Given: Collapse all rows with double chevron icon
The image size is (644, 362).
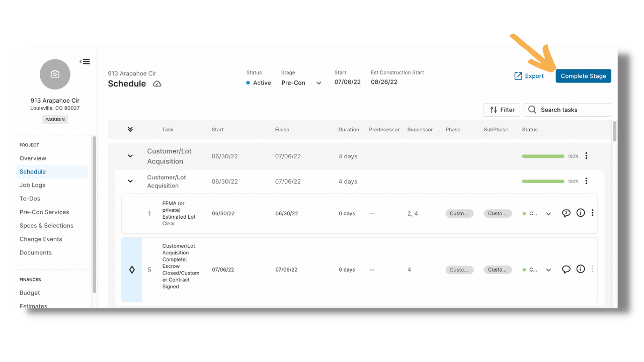Looking at the screenshot, I should click(x=130, y=129).
